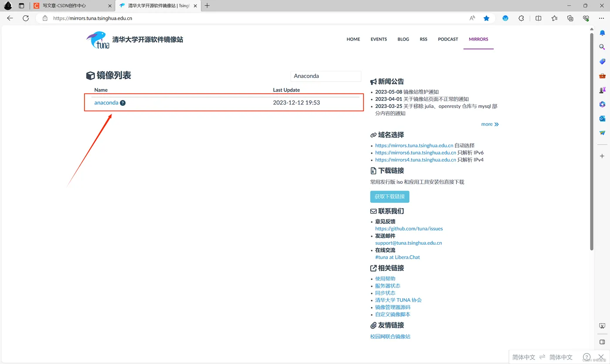Image resolution: width=610 pixels, height=364 pixels.
Task: Open the #tuna at Libera.Chat link
Action: (x=397, y=257)
